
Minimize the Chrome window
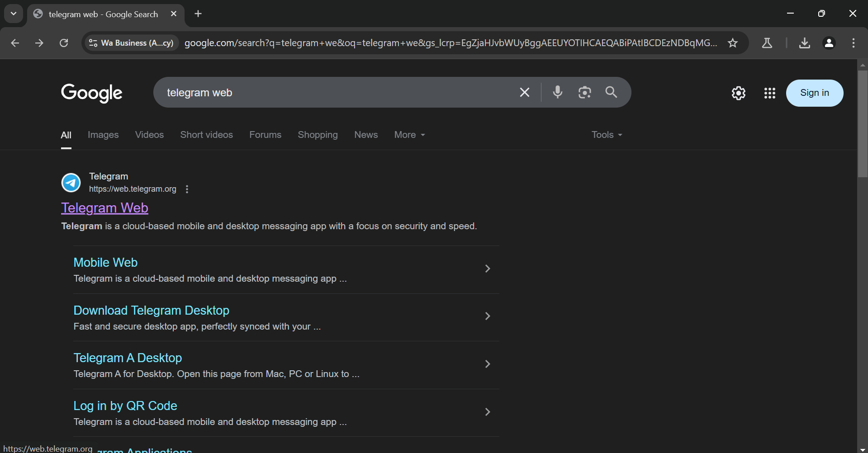790,14
